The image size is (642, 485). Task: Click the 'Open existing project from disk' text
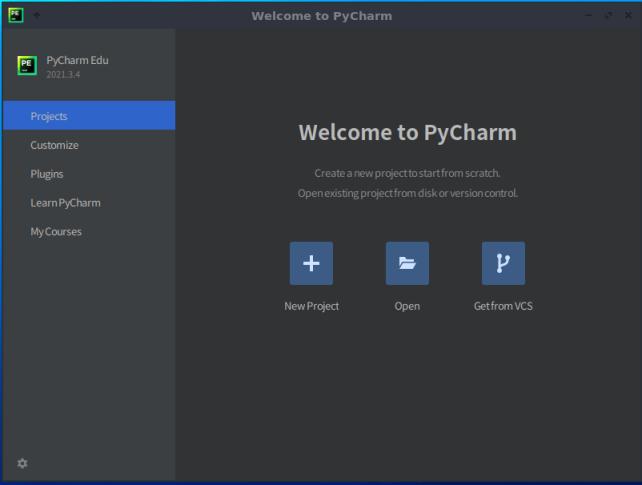coord(407,193)
